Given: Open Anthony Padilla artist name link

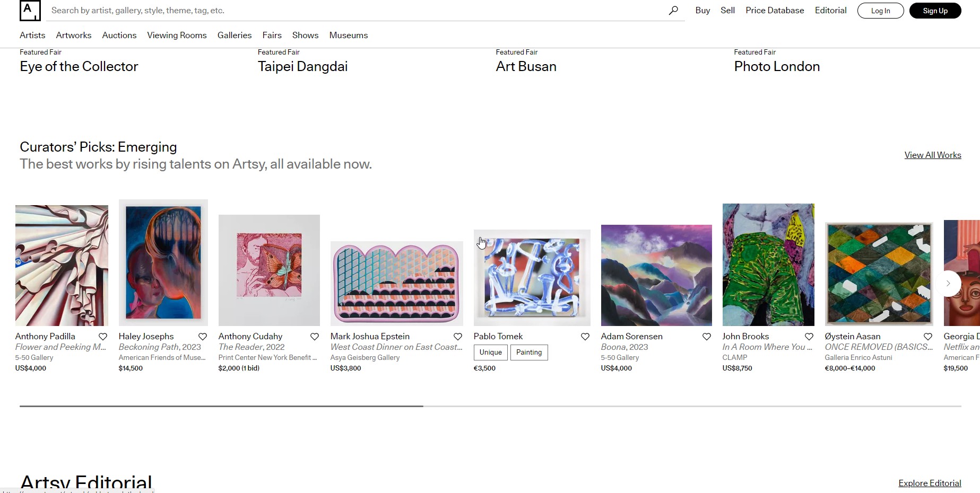Looking at the screenshot, I should tap(45, 336).
